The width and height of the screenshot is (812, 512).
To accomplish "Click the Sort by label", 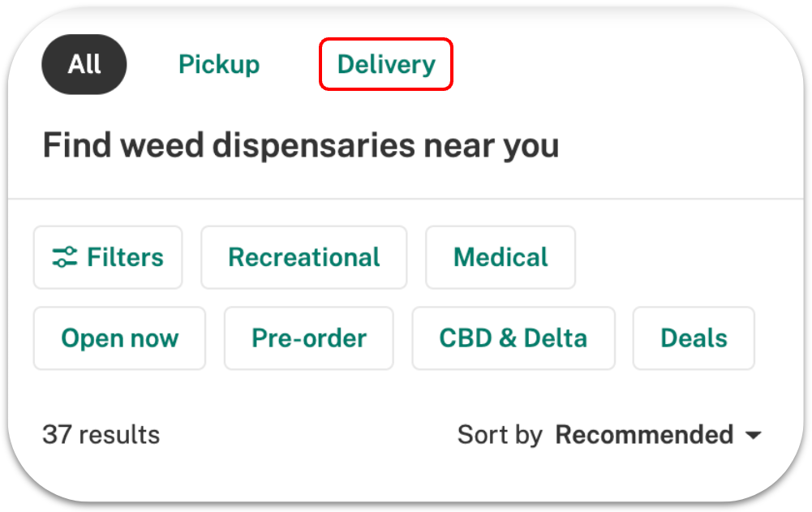I will pyautogui.click(x=500, y=434).
